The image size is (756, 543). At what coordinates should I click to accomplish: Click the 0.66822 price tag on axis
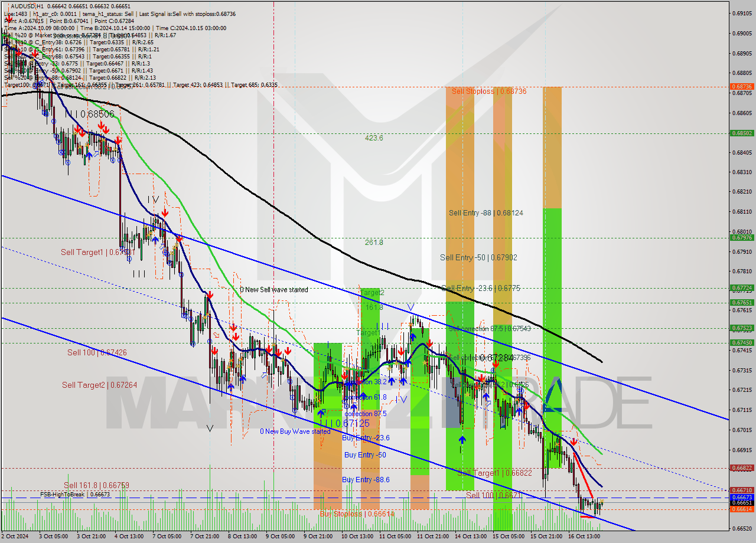click(742, 467)
